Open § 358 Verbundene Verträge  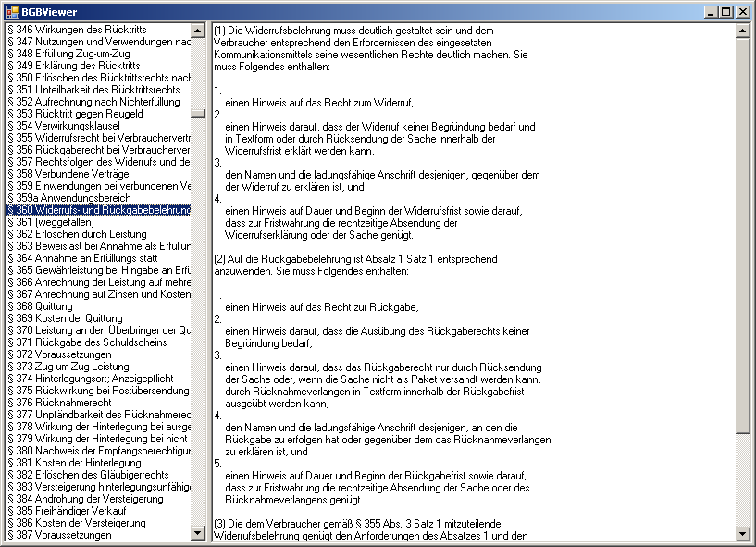[98, 174]
